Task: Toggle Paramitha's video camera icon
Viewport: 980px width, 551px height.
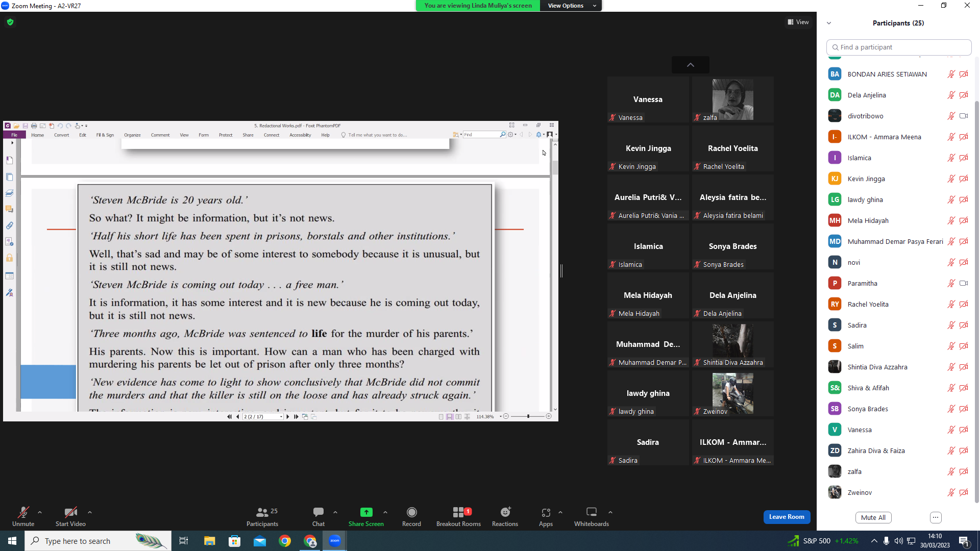Action: coord(964,283)
